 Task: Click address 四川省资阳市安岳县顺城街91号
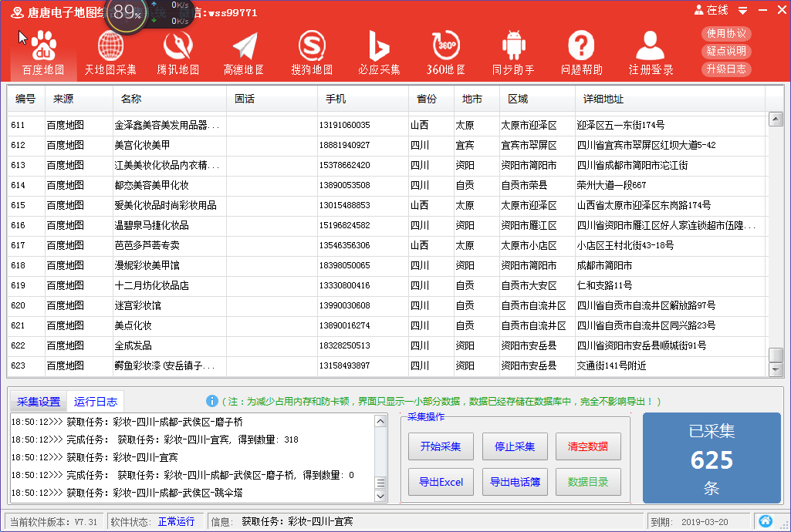coord(641,345)
